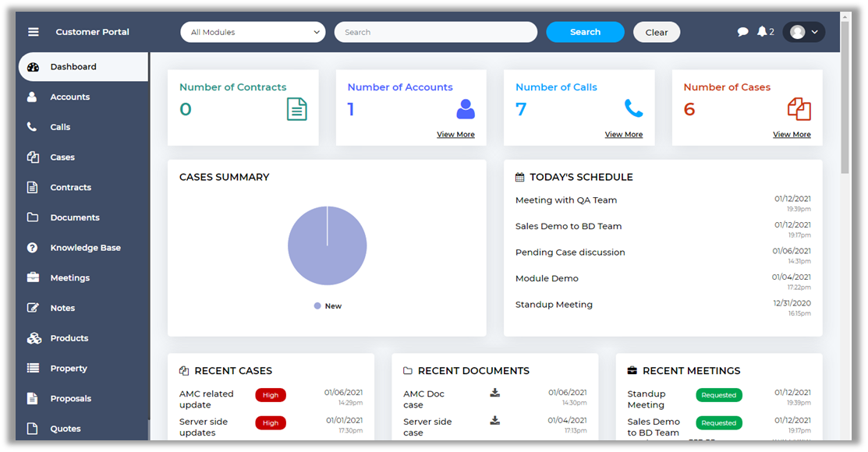This screenshot has width=868, height=452.
Task: Click the purple Cases Summary pie chart
Action: coord(327,245)
